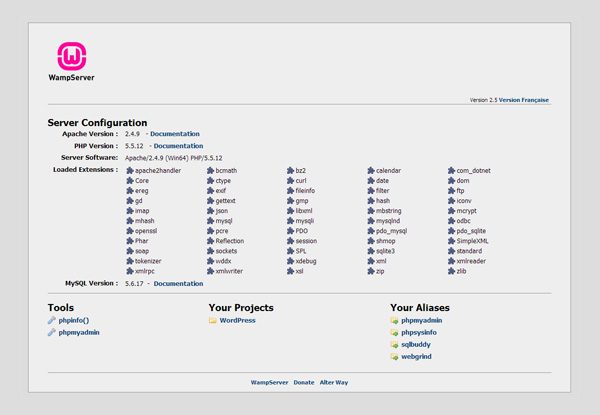The width and height of the screenshot is (600, 415).
Task: Open the PHP Version Documentation link
Action: (x=178, y=146)
